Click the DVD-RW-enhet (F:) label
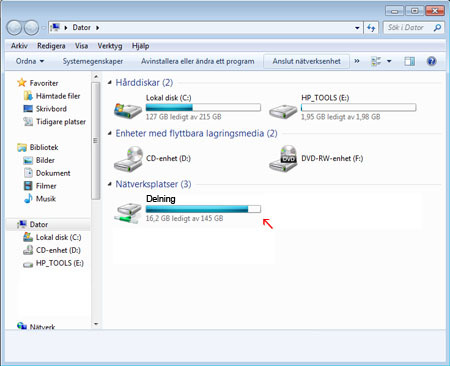 pos(332,158)
